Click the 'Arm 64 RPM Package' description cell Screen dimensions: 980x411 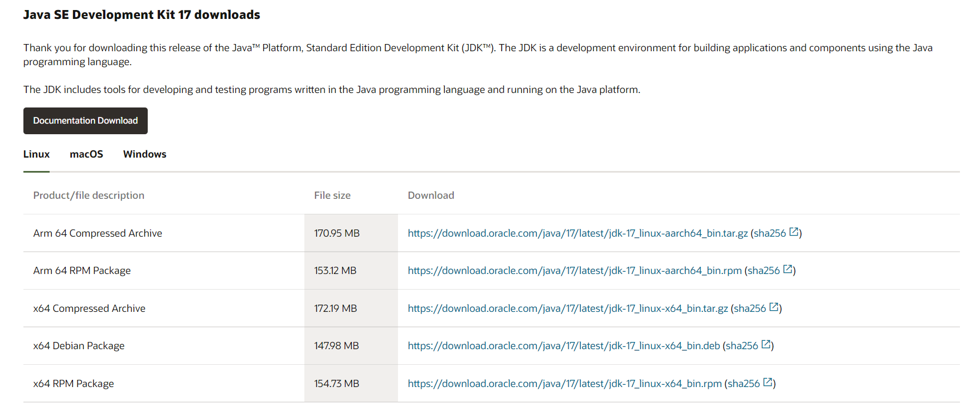click(x=164, y=271)
